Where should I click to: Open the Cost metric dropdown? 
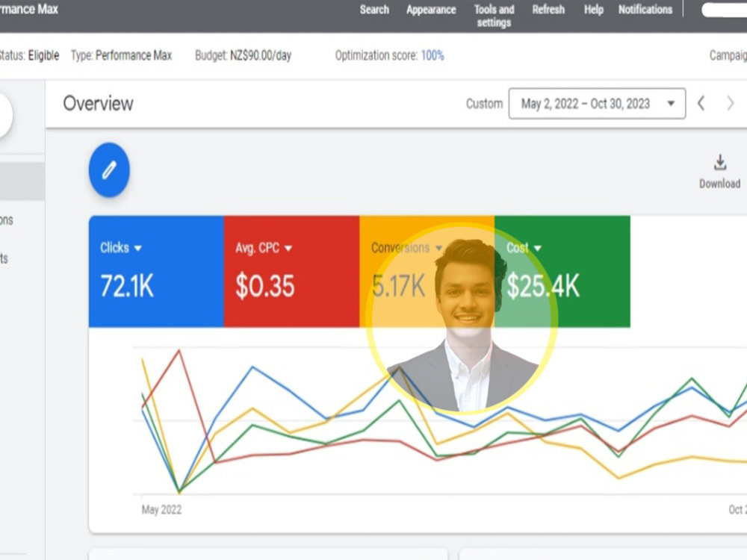[524, 248]
